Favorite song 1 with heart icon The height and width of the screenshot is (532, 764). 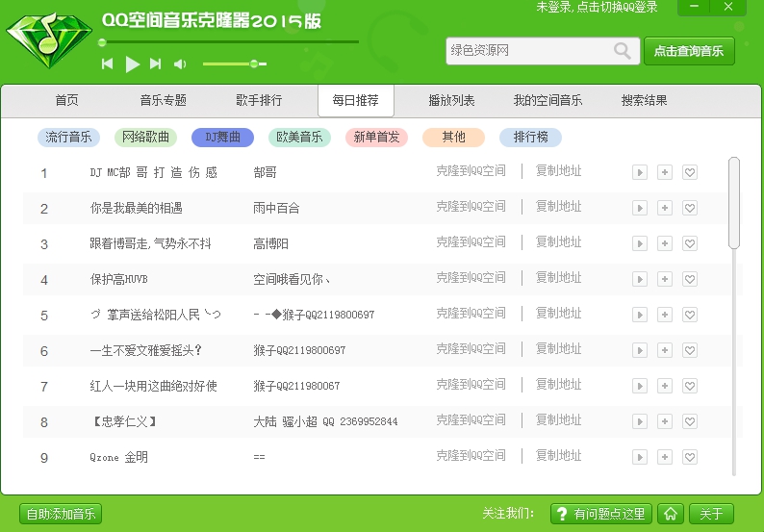point(690,172)
